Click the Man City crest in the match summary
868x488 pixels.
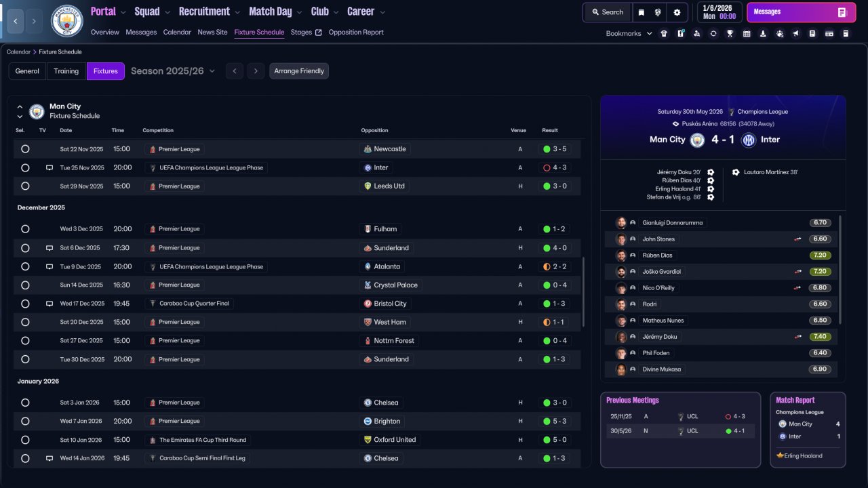click(697, 140)
